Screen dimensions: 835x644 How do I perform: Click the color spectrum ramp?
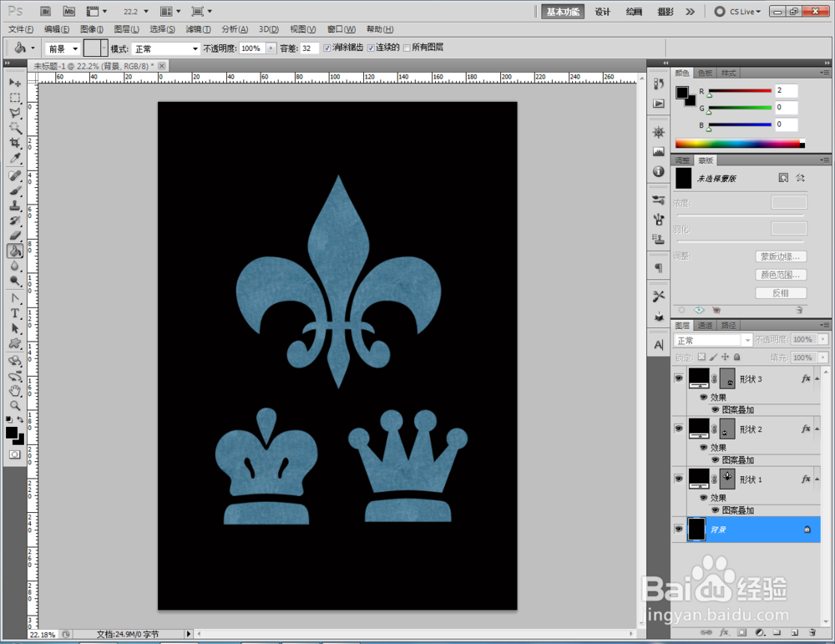click(740, 144)
